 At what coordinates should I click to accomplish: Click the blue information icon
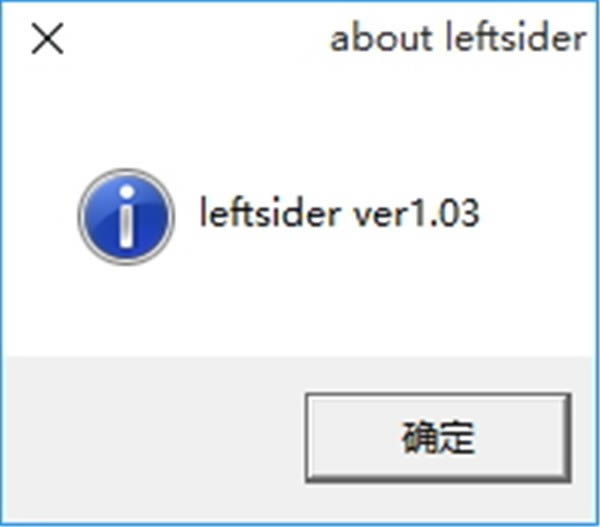[126, 217]
